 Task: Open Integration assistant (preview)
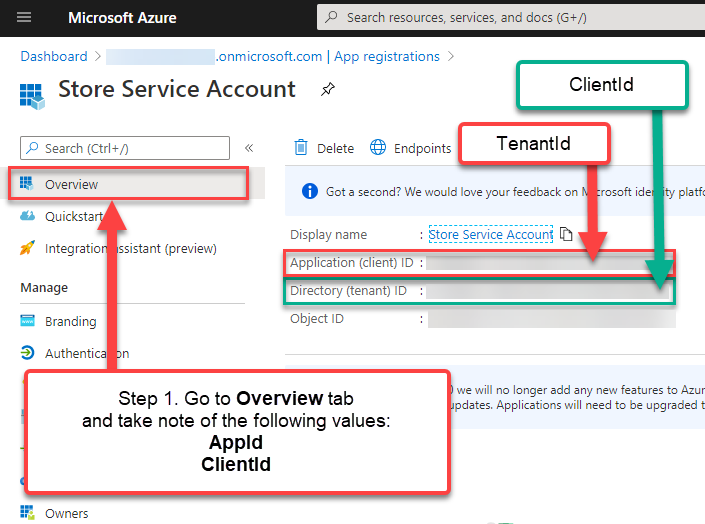130,248
